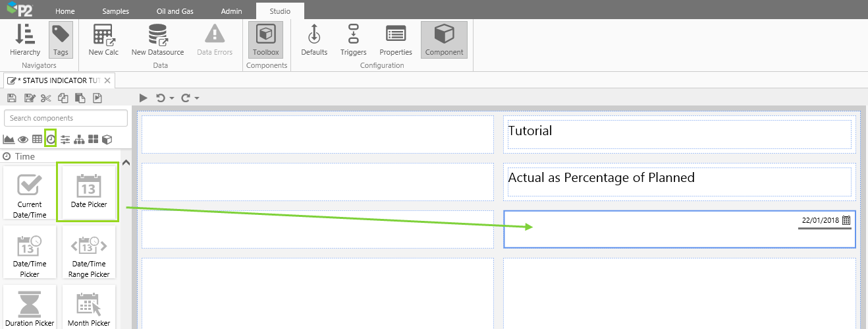Open the undo history dropdown arrow
Screen dimensions: 868x329
click(172, 99)
